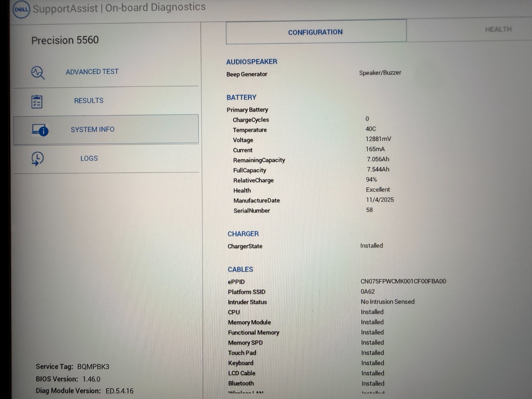Click the Memory SPD label

point(245,343)
